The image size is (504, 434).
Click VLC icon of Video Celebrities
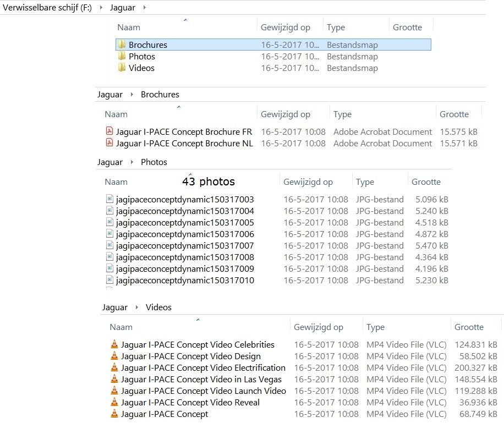[114, 344]
